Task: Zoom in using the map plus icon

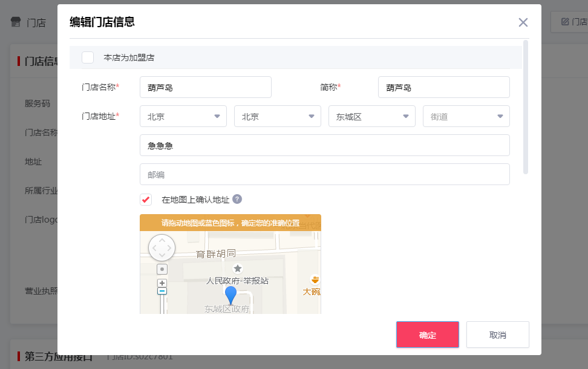Action: point(162,282)
